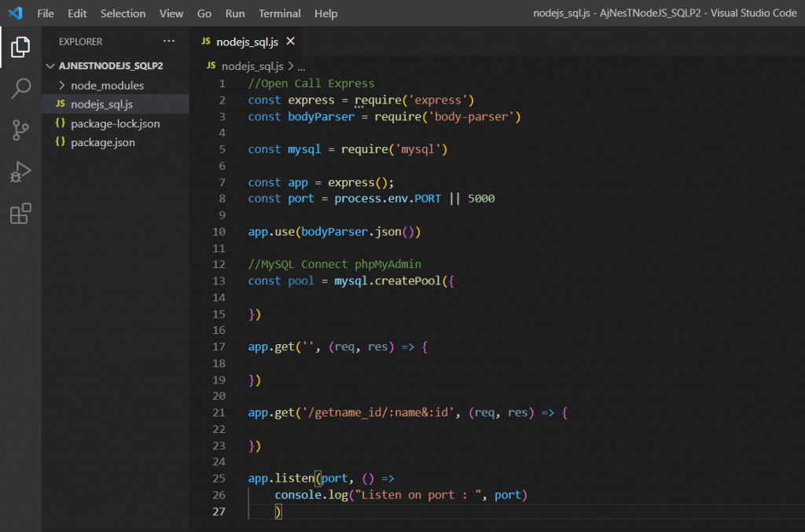Open Explorer's more actions ellipsis

coord(169,42)
